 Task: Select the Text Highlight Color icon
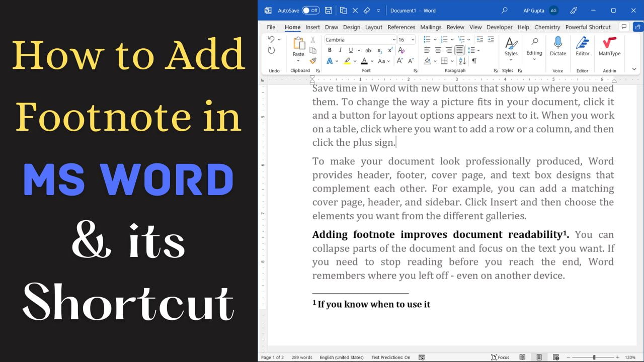[x=347, y=61]
